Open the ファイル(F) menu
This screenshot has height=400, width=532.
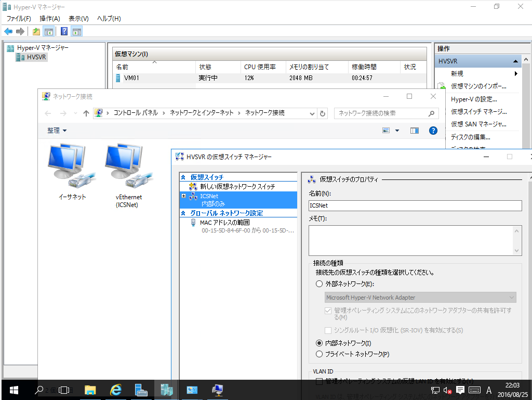click(x=19, y=19)
